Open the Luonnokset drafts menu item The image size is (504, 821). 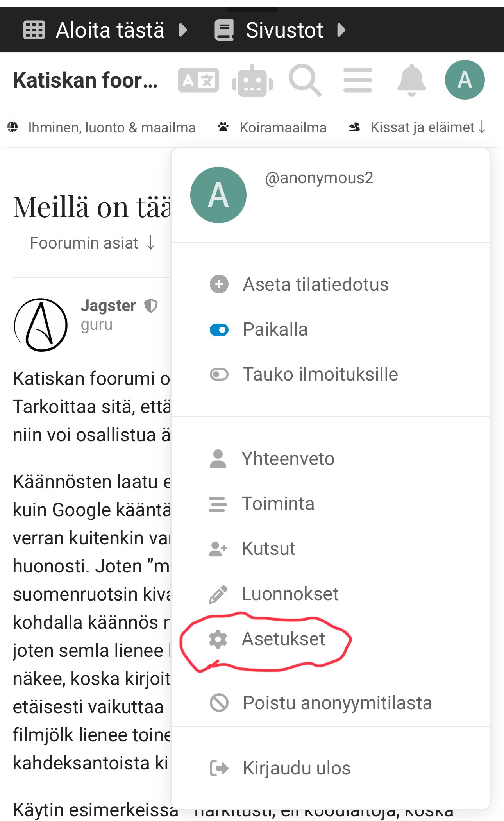tap(290, 594)
